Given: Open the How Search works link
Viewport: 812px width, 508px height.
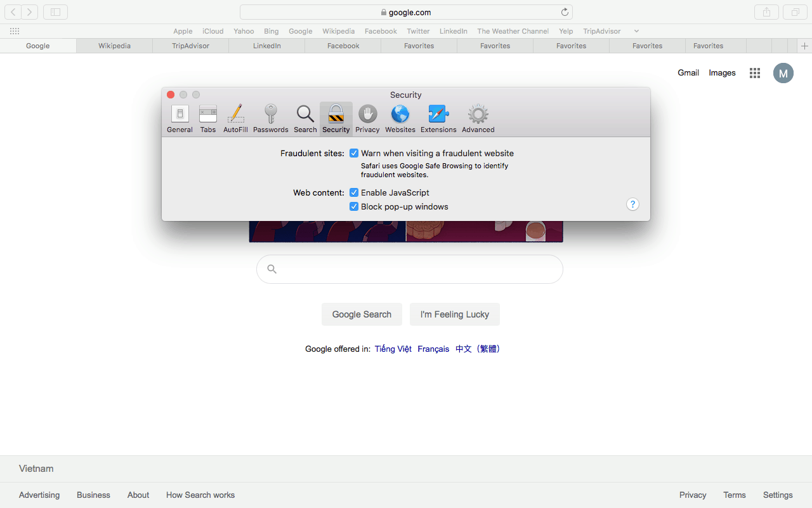Looking at the screenshot, I should (200, 495).
